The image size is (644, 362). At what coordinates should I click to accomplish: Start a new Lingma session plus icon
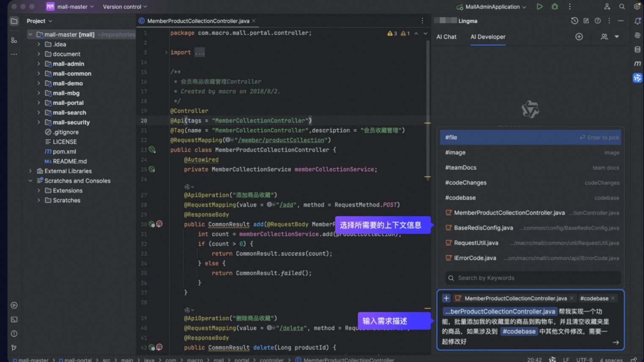[x=579, y=37]
